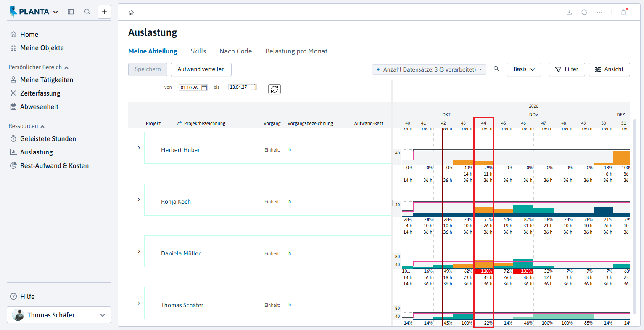Viewport: 644px width, 330px height.
Task: Open the Thomas Schäfer user menu
Action: (x=59, y=315)
